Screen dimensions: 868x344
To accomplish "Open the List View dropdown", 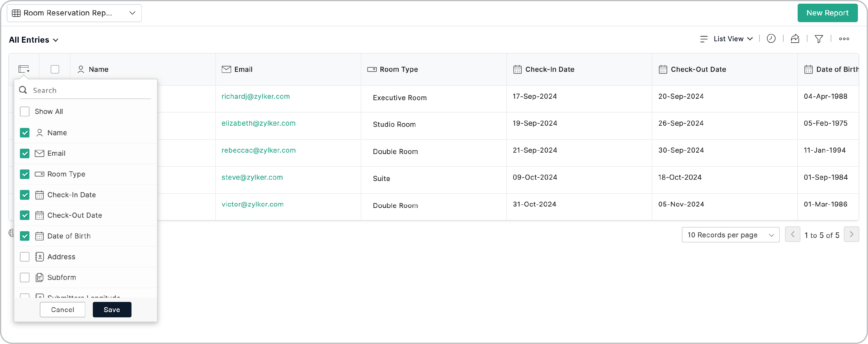I will point(733,39).
